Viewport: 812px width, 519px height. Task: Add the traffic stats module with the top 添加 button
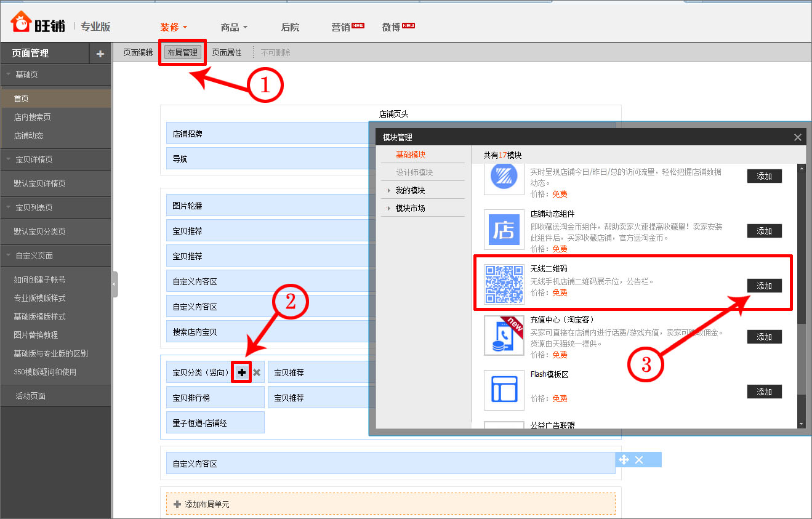point(765,176)
